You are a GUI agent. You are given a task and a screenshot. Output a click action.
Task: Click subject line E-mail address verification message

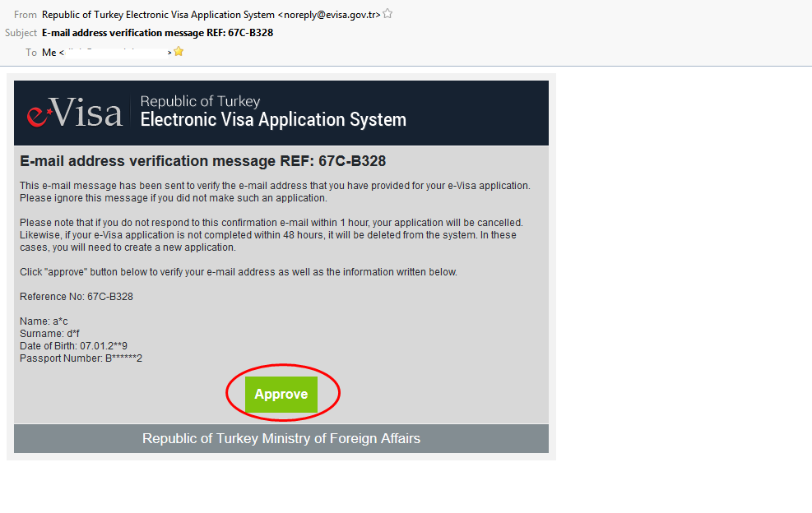coord(157,33)
